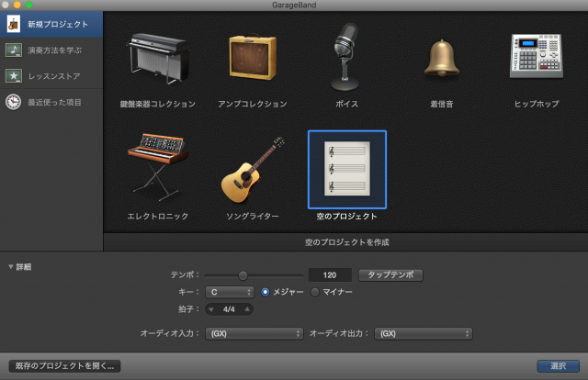Click the 選択 button
Image resolution: width=588 pixels, height=380 pixels.
(x=558, y=365)
